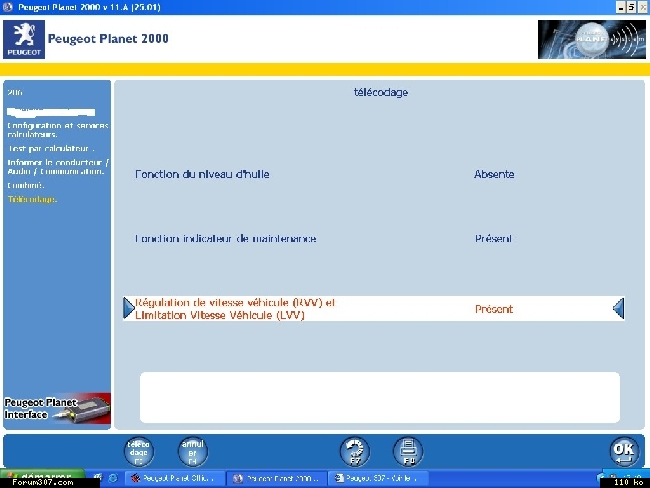Open the Windows démarrer Start button
The image size is (650, 488).
43,477
